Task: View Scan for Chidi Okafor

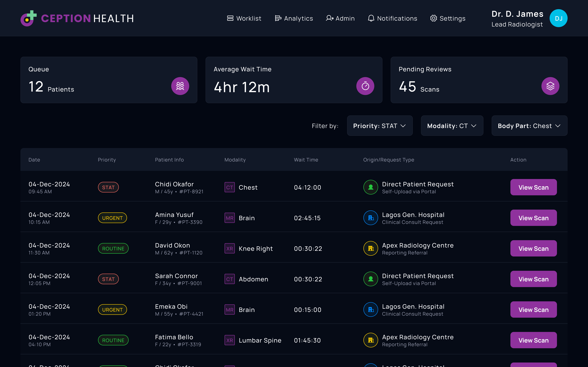Action: (x=533, y=187)
